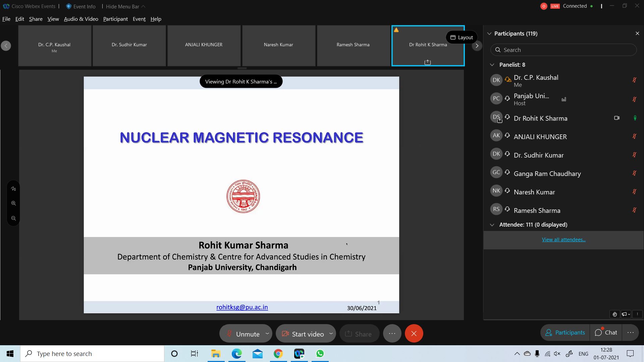Click the red leave event button
This screenshot has width=644, height=362.
[x=414, y=334]
